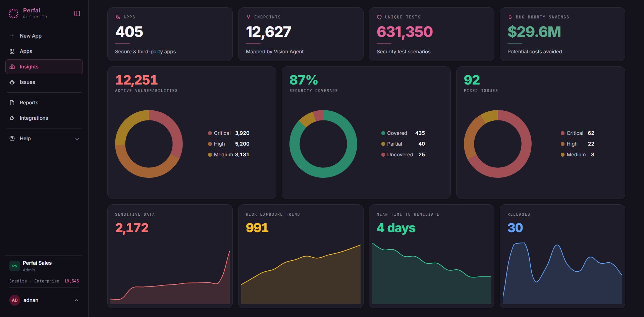This screenshot has height=317, width=644.
Task: Click Secure & third-party apps caption
Action: click(x=145, y=52)
